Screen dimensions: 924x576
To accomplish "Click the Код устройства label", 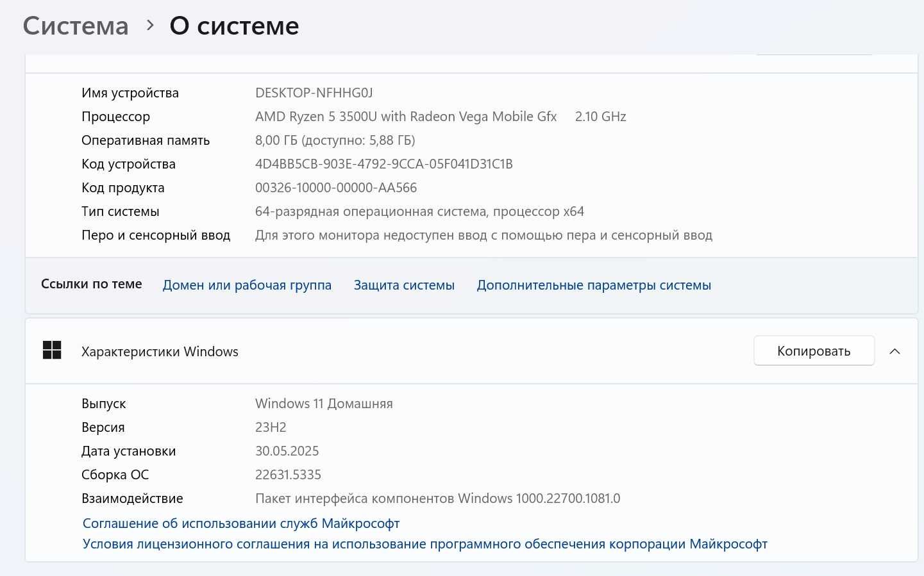I will pos(128,164).
